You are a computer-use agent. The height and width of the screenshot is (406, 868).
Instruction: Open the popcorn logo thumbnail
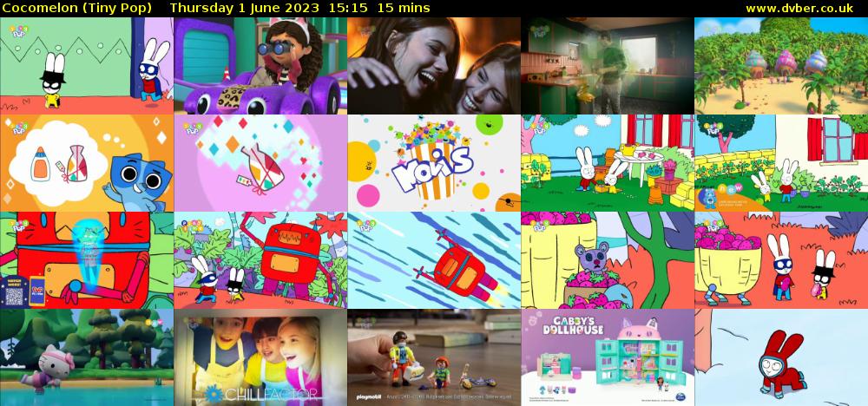pyautogui.click(x=434, y=163)
